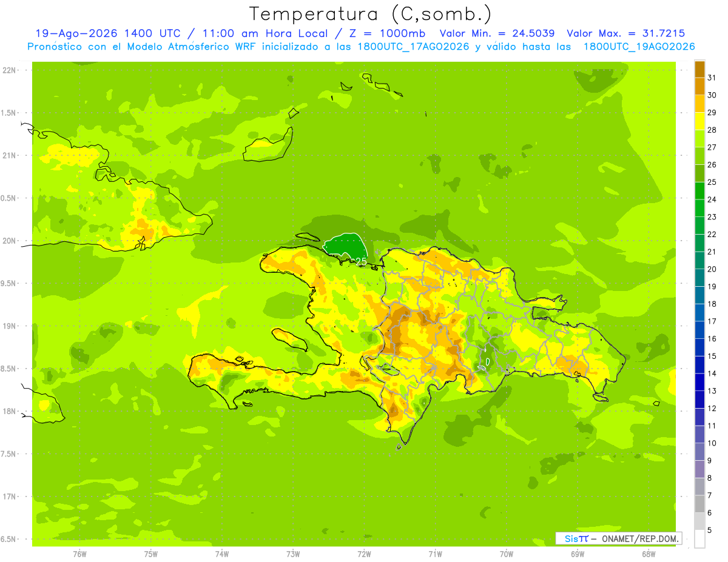This screenshot has width=728, height=562.
Task: Click latitude label "22N"
Action: 9,70
